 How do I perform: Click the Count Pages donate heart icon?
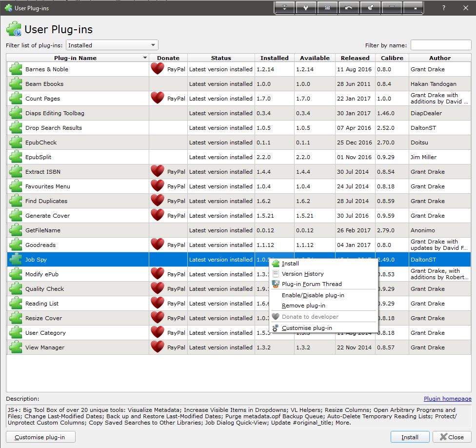pos(158,98)
